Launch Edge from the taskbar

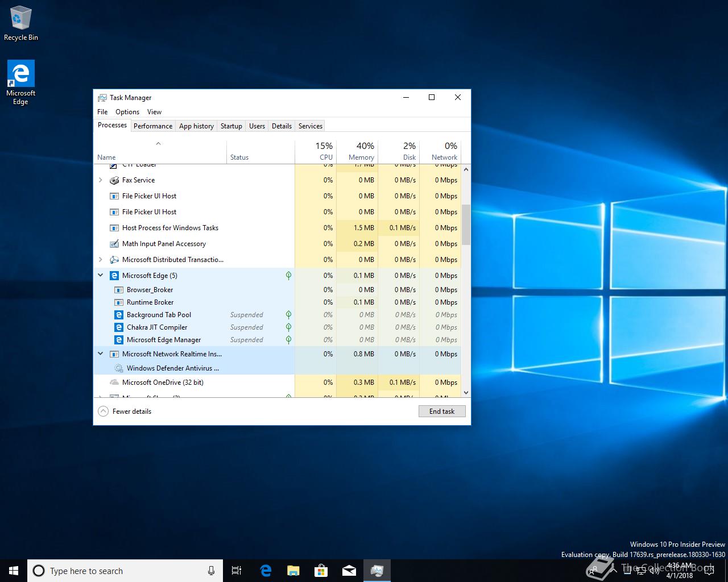(x=265, y=571)
